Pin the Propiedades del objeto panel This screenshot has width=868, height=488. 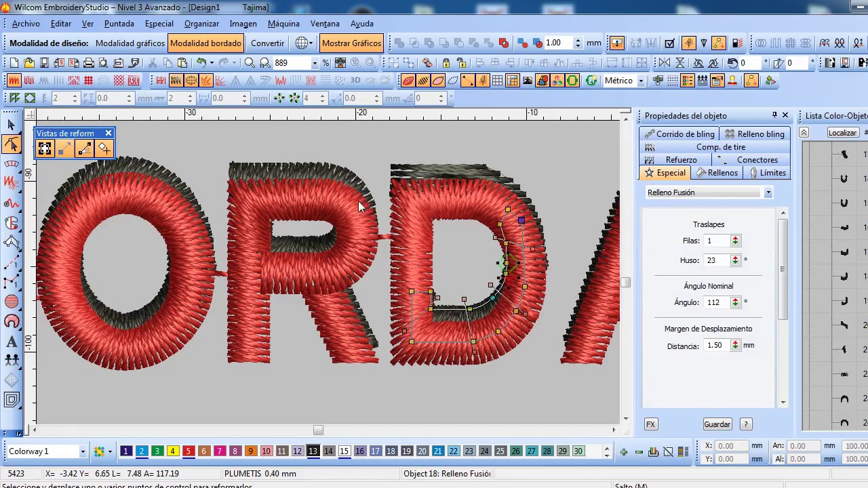click(774, 115)
